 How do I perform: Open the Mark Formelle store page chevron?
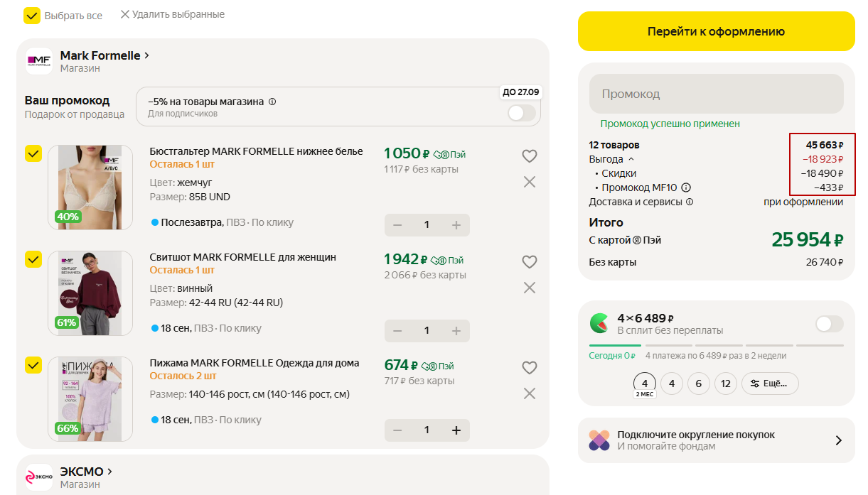147,55
